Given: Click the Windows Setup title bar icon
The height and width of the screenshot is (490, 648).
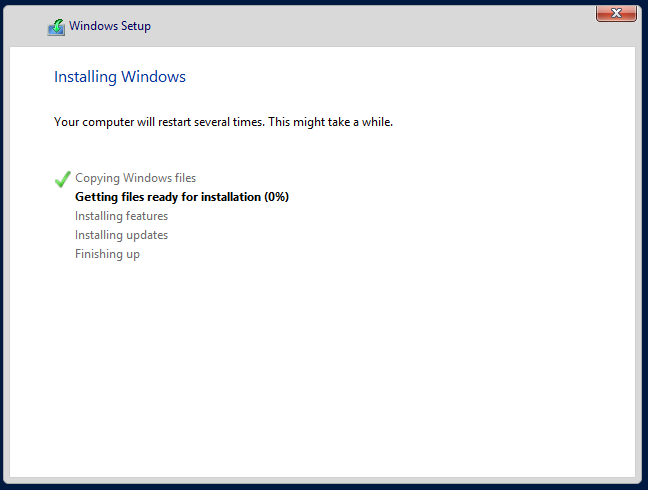Looking at the screenshot, I should coord(56,27).
